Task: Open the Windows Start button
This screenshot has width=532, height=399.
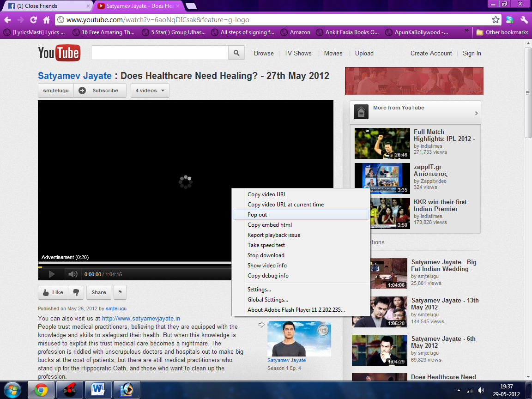Action: [12, 390]
